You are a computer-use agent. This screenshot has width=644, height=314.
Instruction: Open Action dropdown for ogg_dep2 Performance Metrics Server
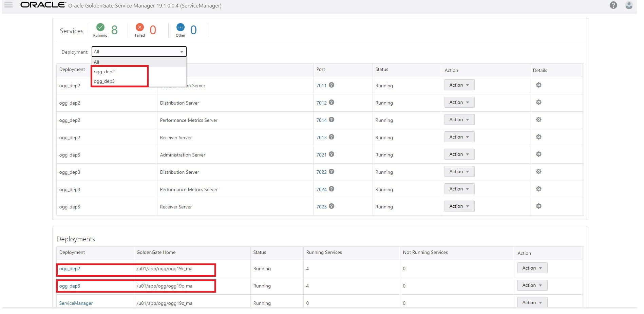point(459,119)
